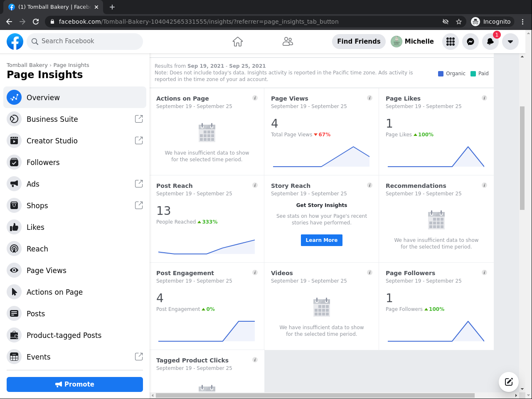The height and width of the screenshot is (399, 532).
Task: Open the Groups people icon
Action: pyautogui.click(x=288, y=42)
